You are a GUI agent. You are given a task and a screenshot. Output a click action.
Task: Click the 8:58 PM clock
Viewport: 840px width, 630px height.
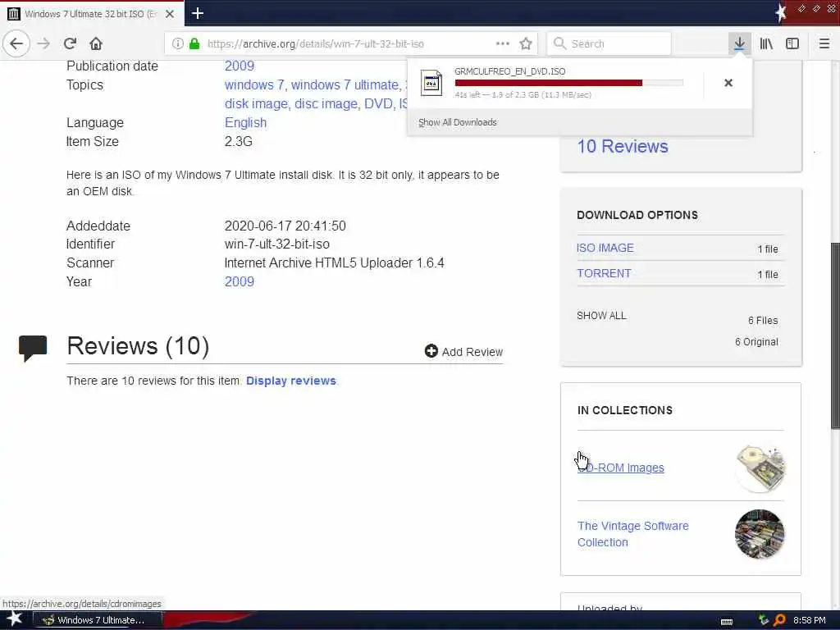[809, 620]
